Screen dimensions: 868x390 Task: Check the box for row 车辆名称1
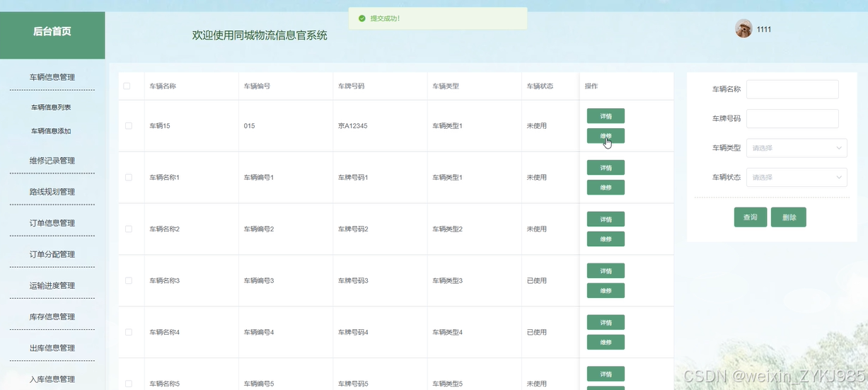[129, 178]
